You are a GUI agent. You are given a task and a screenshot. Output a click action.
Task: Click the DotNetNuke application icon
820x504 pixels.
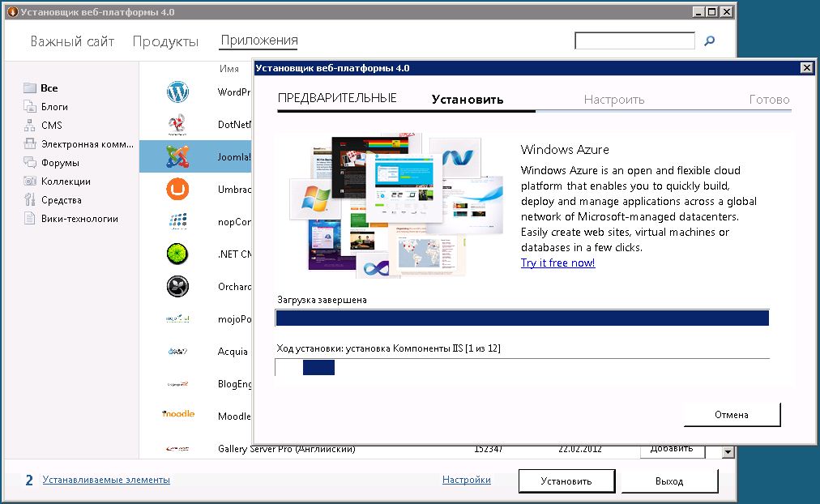pyautogui.click(x=177, y=125)
